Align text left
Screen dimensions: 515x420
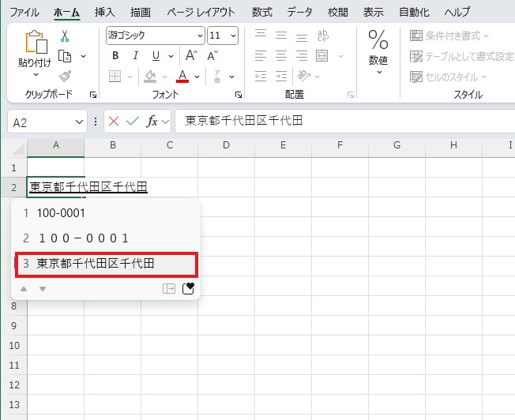(x=261, y=56)
